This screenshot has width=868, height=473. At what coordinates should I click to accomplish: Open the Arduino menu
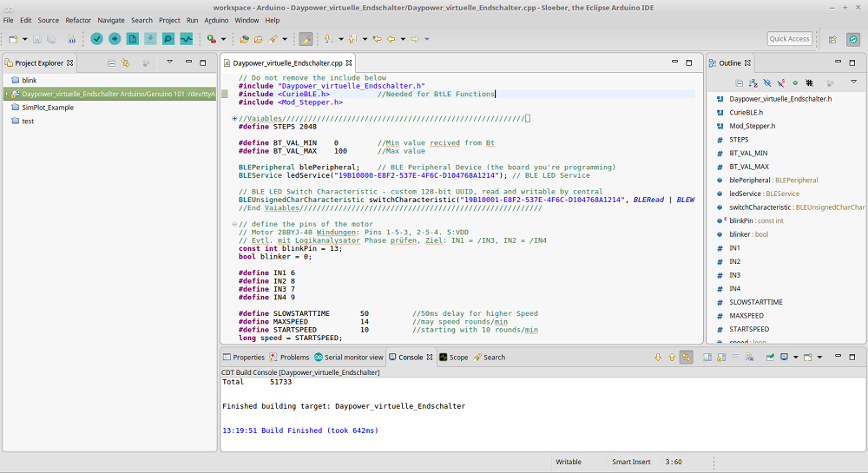pos(216,21)
